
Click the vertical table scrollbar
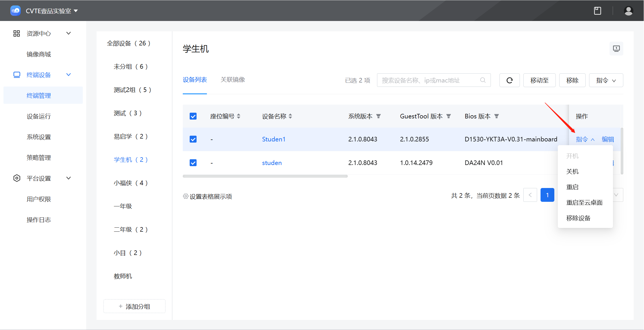(622, 151)
